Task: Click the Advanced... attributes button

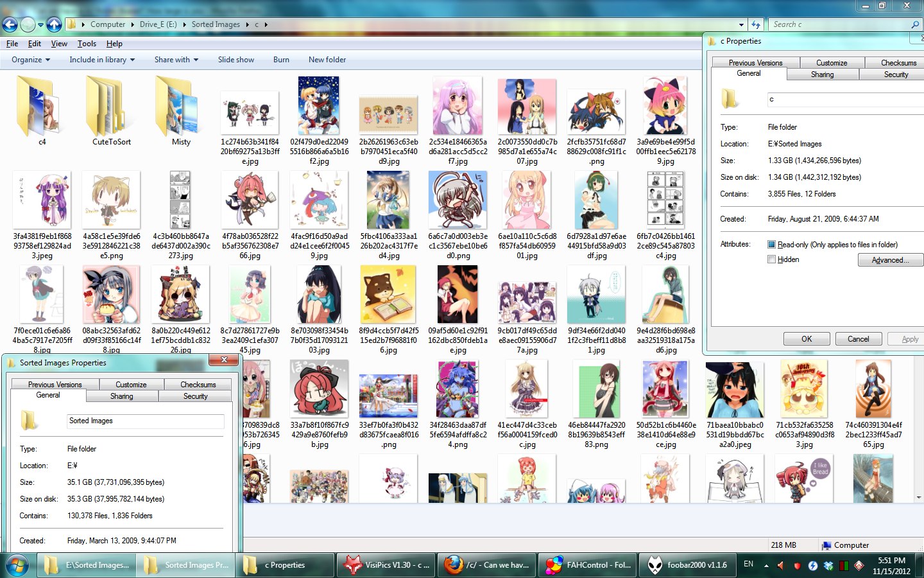Action: pyautogui.click(x=890, y=260)
